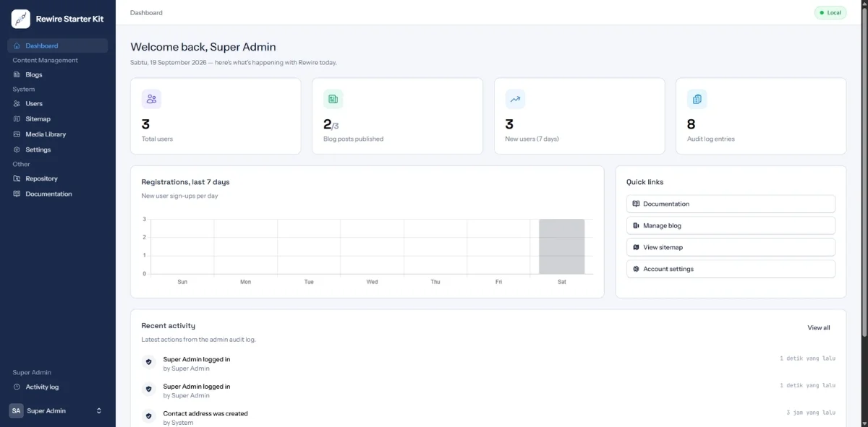Click the Dashboard breadcrumb in the header
The height and width of the screenshot is (427, 868).
(x=146, y=12)
